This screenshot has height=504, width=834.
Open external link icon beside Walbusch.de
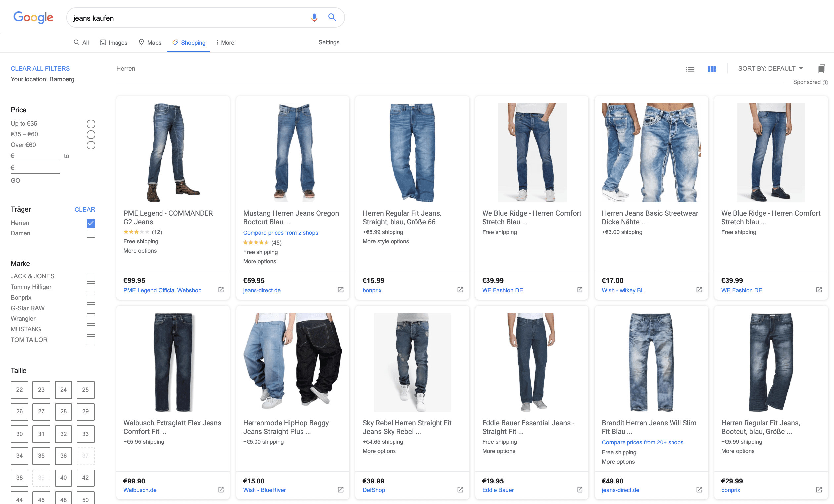pos(221,489)
